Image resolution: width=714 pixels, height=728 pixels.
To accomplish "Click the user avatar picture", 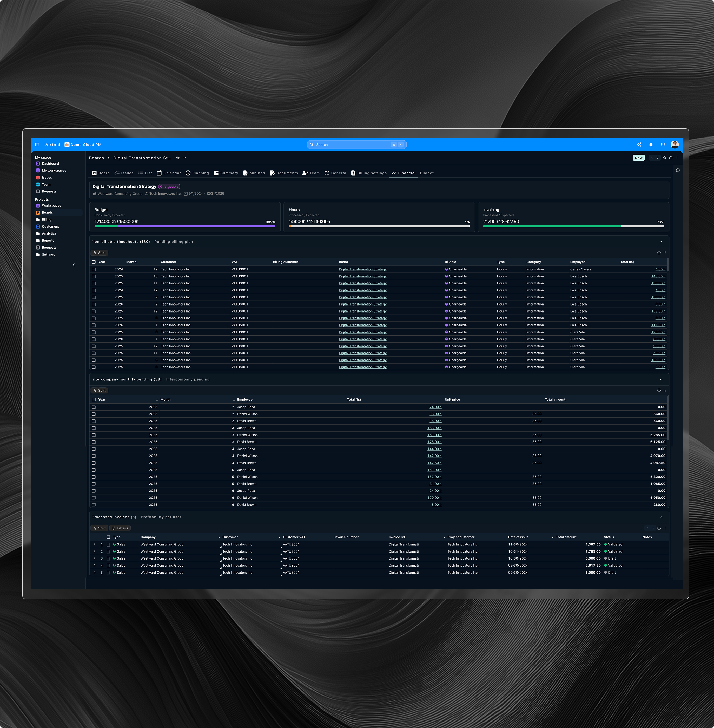I will [x=675, y=145].
